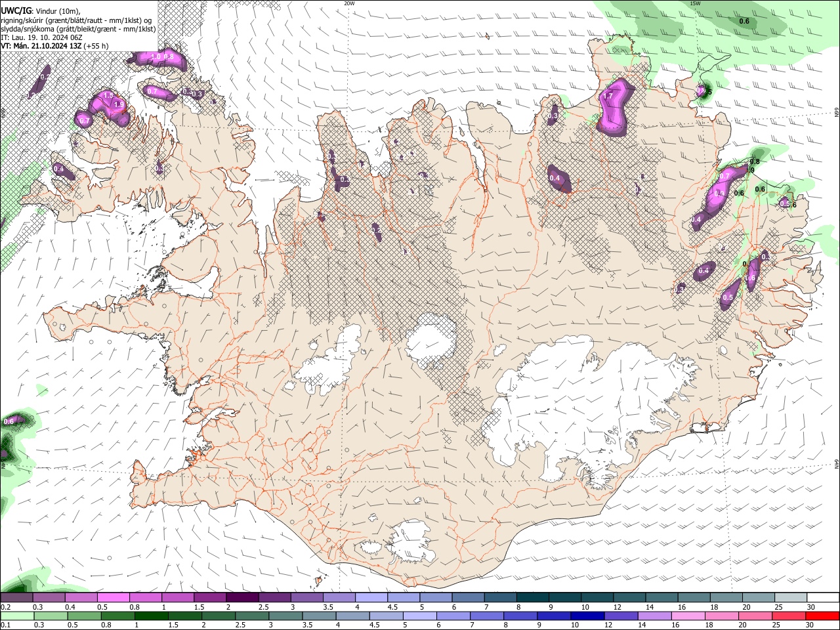
Task: Select the snow scale swatch between 12 and 14
Action: point(630,597)
